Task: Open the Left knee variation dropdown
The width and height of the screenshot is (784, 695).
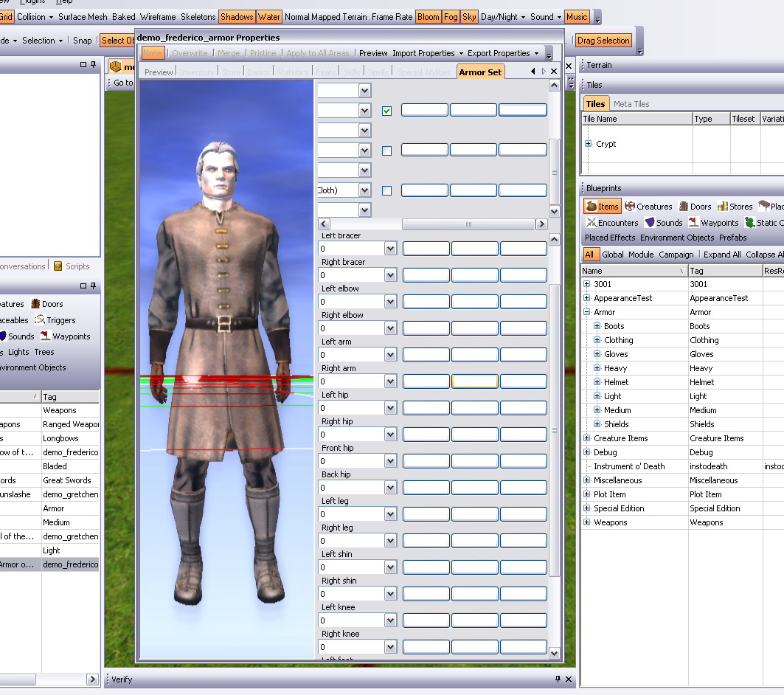Action: click(x=390, y=620)
